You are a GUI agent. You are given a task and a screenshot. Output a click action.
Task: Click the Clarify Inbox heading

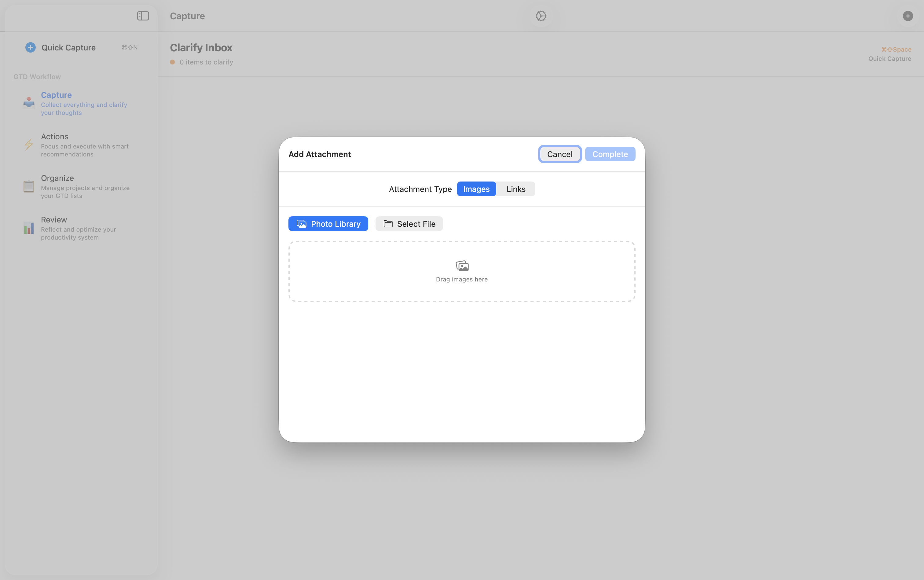click(x=201, y=47)
